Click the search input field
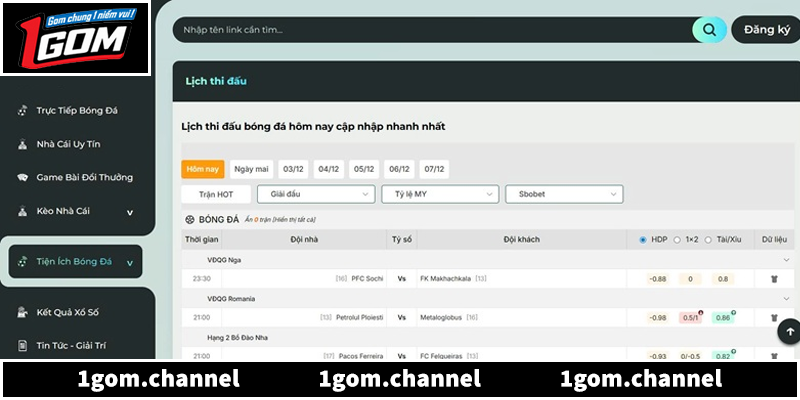The width and height of the screenshot is (800, 400). click(430, 30)
